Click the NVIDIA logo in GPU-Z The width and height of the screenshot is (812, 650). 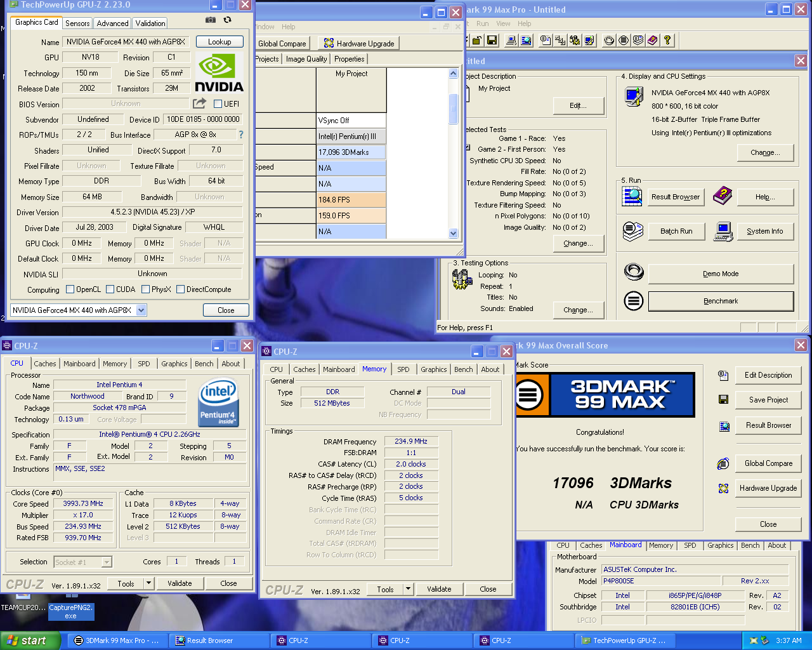219,73
